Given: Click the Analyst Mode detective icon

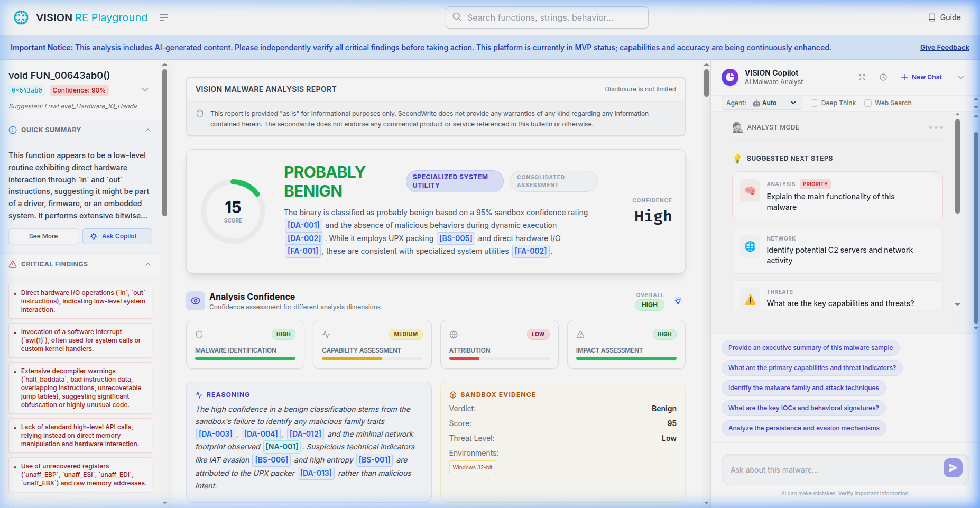Looking at the screenshot, I should (x=737, y=127).
